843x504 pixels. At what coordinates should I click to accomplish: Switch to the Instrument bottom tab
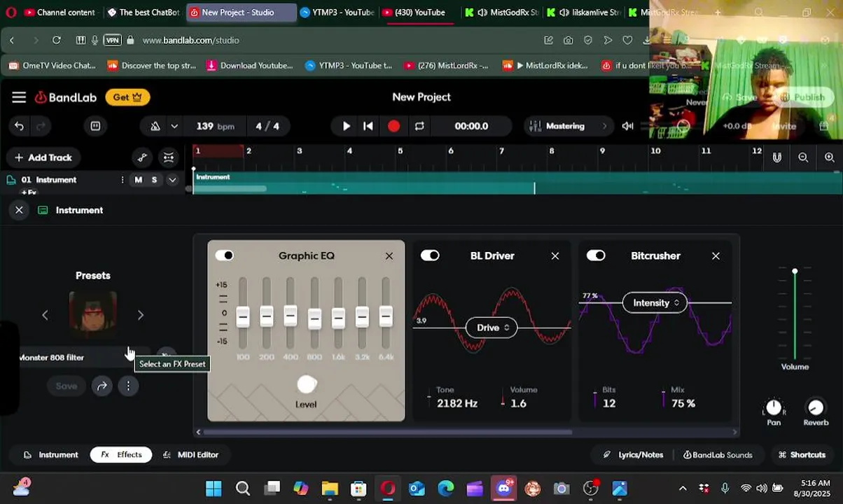tap(51, 455)
